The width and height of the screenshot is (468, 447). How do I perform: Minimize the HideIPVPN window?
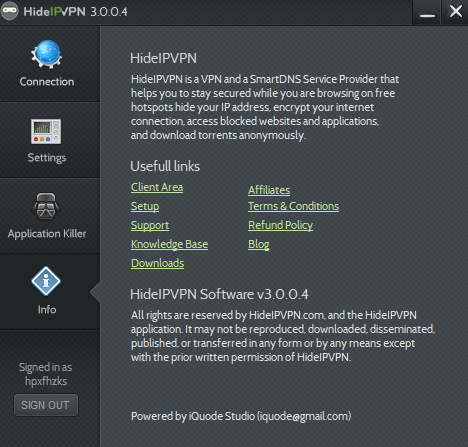click(x=427, y=12)
